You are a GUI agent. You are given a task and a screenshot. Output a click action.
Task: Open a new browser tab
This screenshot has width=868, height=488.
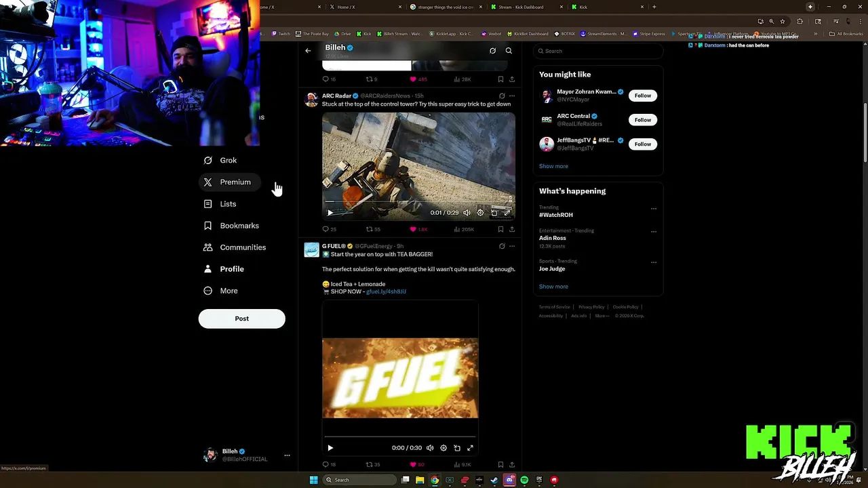pos(654,7)
